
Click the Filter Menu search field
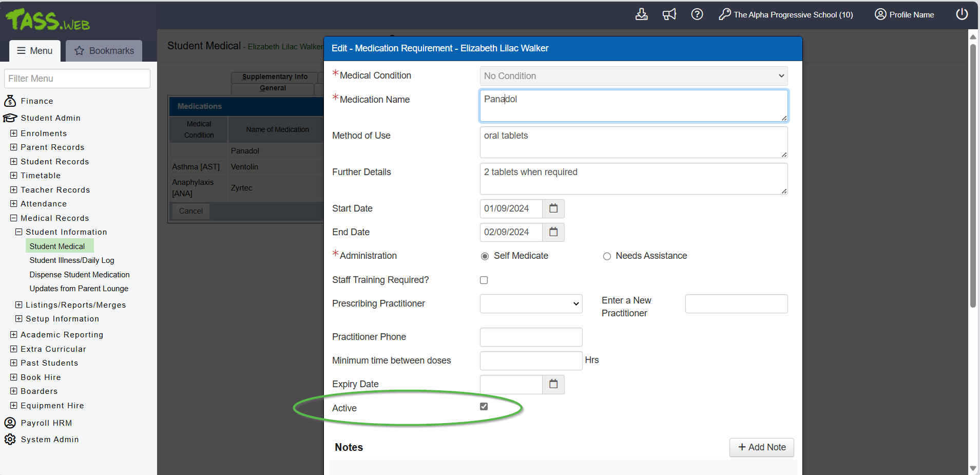(77, 79)
